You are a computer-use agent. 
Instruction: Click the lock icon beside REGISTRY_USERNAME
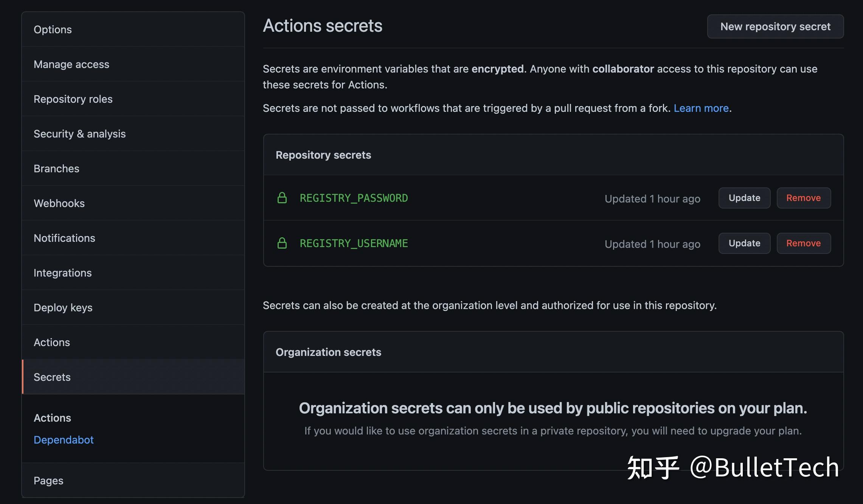(x=283, y=243)
